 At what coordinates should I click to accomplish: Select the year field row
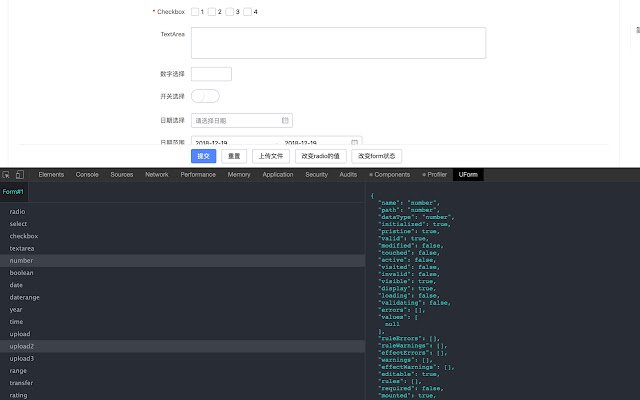[x=182, y=309]
